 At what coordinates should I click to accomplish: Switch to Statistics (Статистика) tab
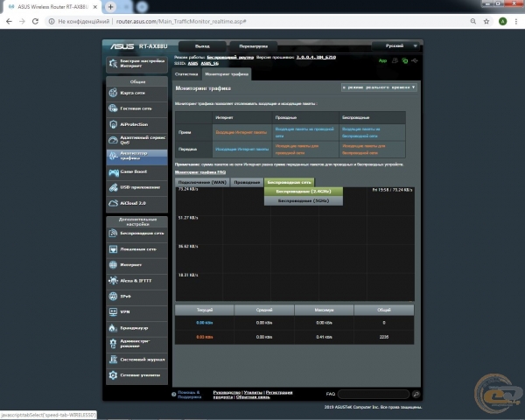click(186, 74)
